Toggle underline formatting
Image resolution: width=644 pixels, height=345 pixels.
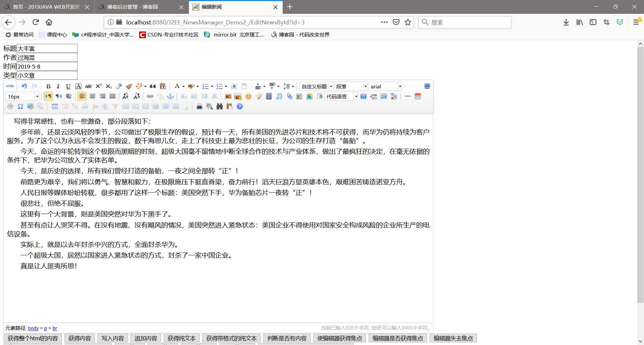tap(68, 86)
